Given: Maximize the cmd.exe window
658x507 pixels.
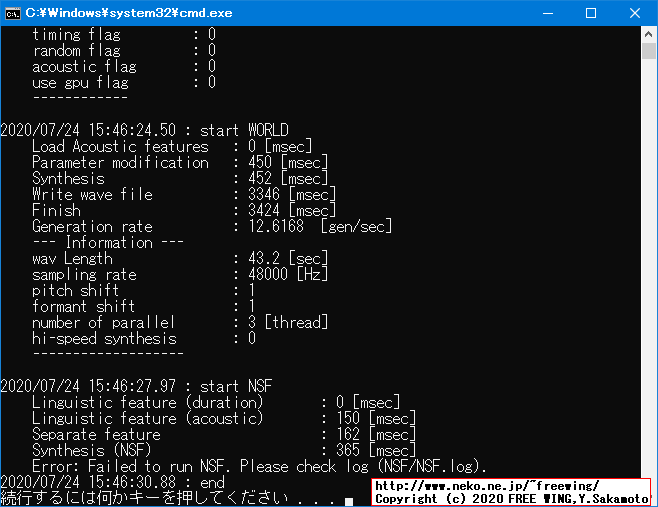Looking at the screenshot, I should click(x=590, y=13).
